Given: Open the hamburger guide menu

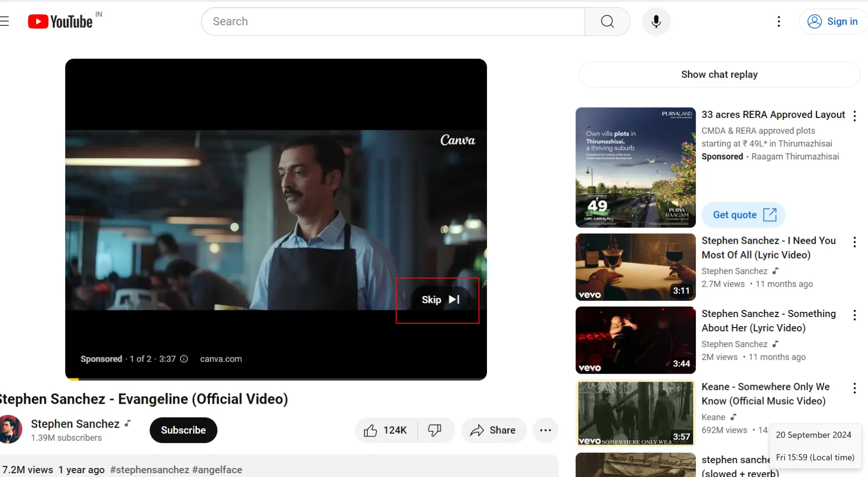Looking at the screenshot, I should (4, 21).
